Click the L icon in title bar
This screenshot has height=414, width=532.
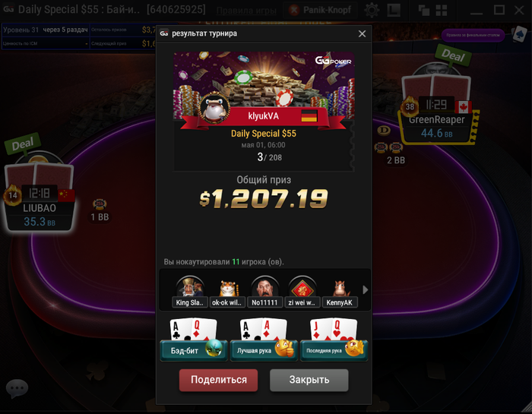(394, 10)
